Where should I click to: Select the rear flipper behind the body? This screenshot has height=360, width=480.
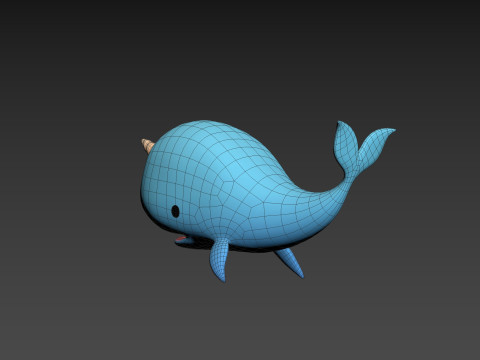(x=289, y=262)
